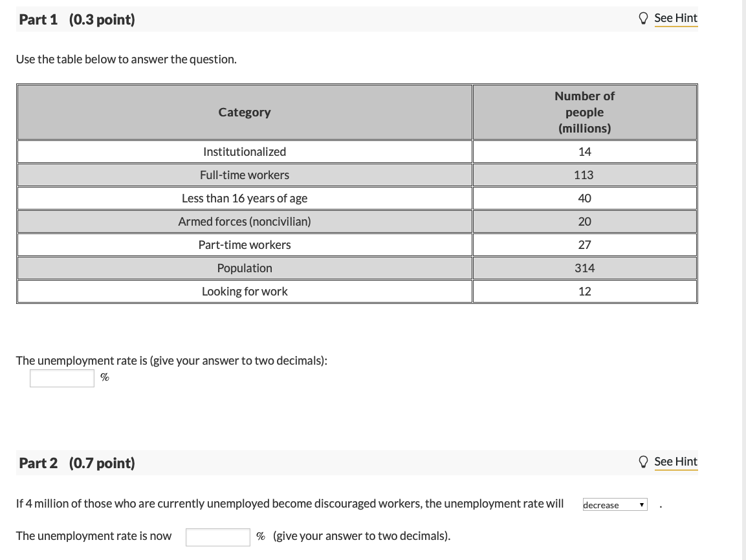
Task: Click the dropdown arrow next to decrease
Action: coord(641,504)
